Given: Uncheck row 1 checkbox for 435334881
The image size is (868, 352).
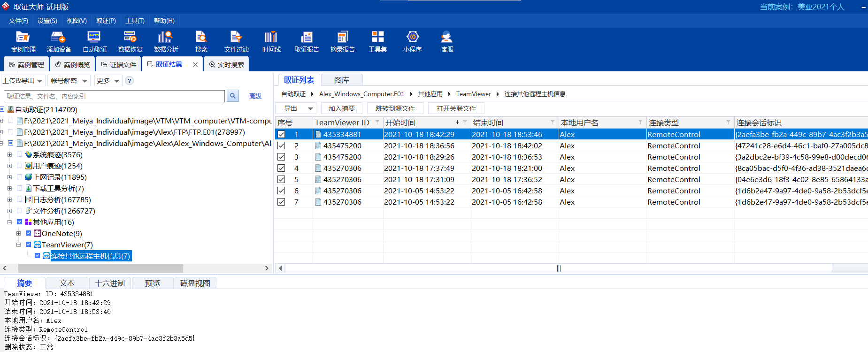Looking at the screenshot, I should [x=281, y=134].
